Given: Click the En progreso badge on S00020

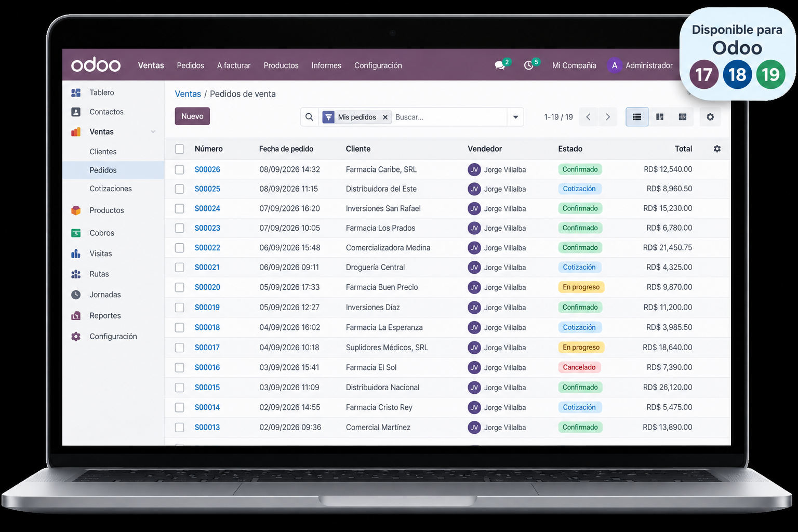Looking at the screenshot, I should click(x=581, y=287).
